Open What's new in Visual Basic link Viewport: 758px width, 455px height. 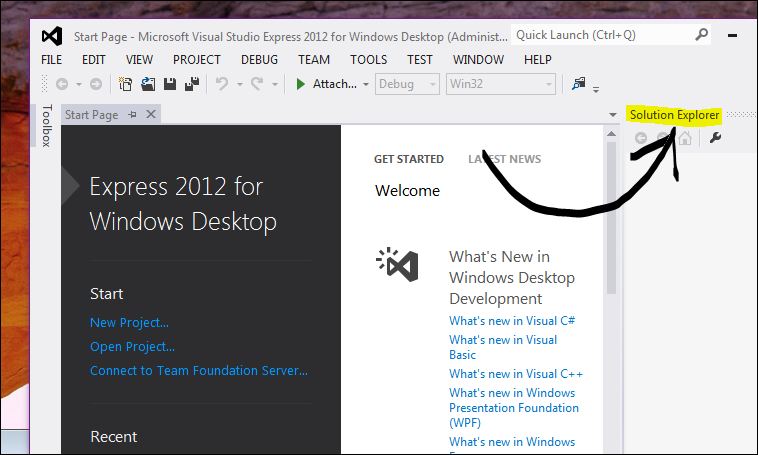point(503,347)
